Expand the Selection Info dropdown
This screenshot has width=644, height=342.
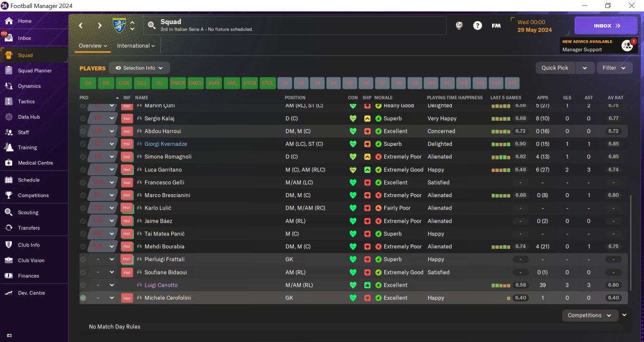139,68
